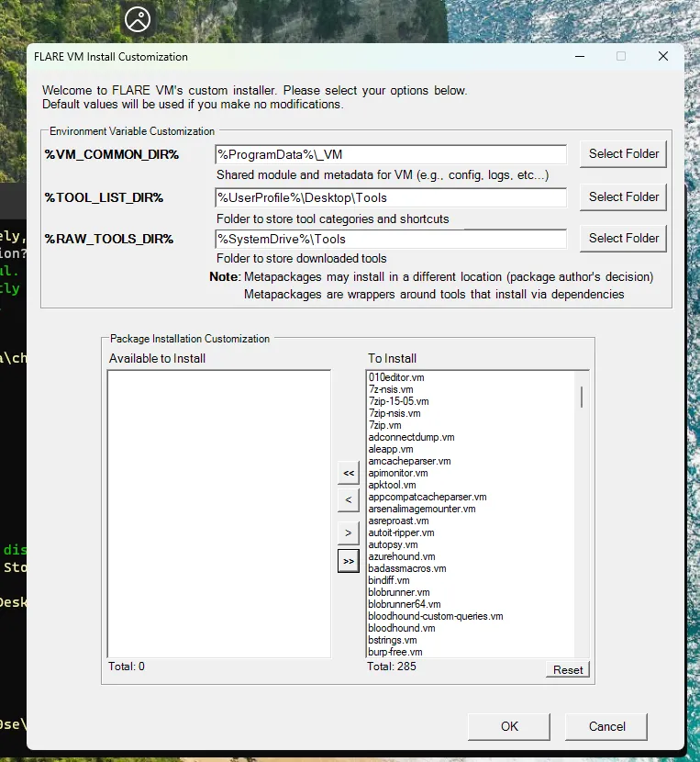Click into the %ProgramData%\_VM path field
The width and height of the screenshot is (700, 762).
(391, 154)
